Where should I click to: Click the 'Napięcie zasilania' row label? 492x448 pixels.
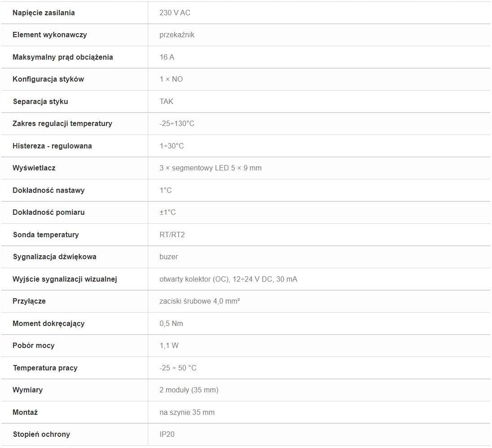[44, 13]
